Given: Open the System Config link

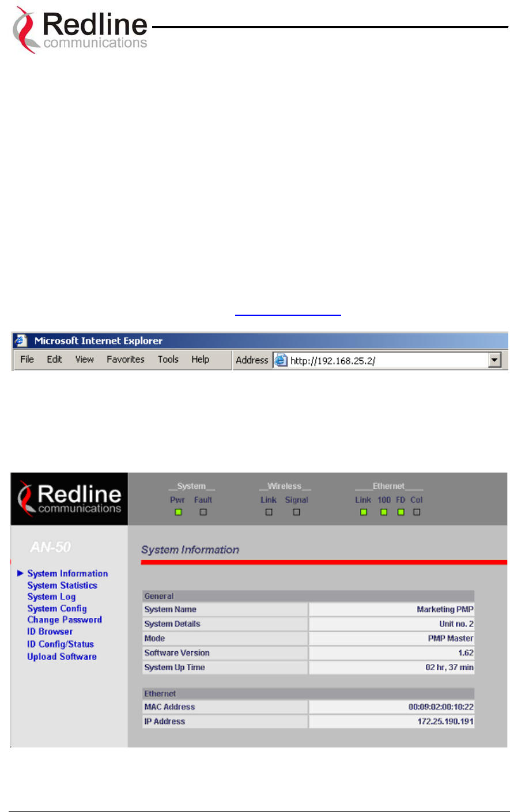Looking at the screenshot, I should (x=57, y=609).
